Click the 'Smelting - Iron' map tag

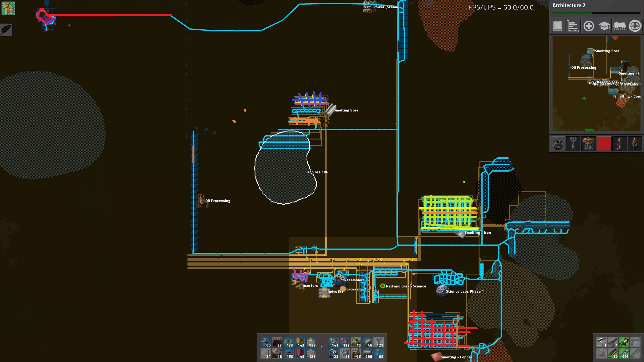click(477, 233)
